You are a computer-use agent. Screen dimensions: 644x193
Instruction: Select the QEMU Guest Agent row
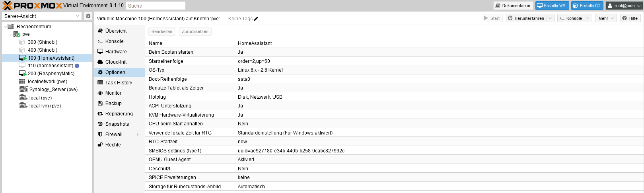point(394,160)
